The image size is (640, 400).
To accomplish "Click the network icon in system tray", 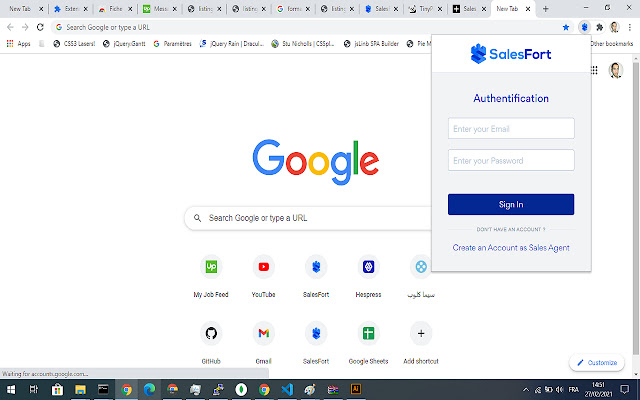I will pos(538,390).
